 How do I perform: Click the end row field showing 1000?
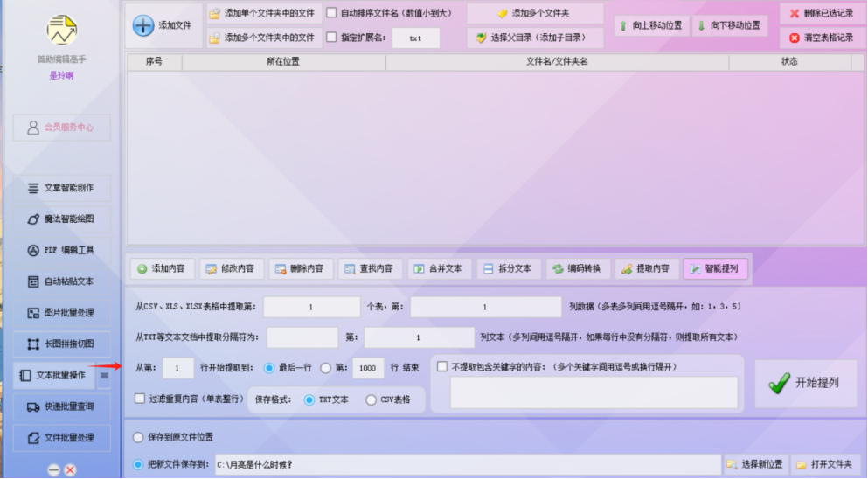coord(368,368)
